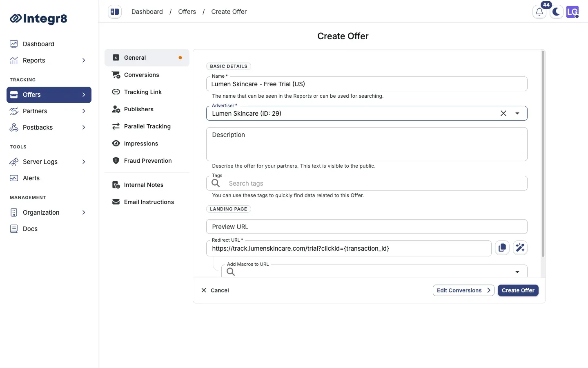Switch to the Fraud Prevention tab
Viewport: 588px width, 368px height.
coord(147,161)
